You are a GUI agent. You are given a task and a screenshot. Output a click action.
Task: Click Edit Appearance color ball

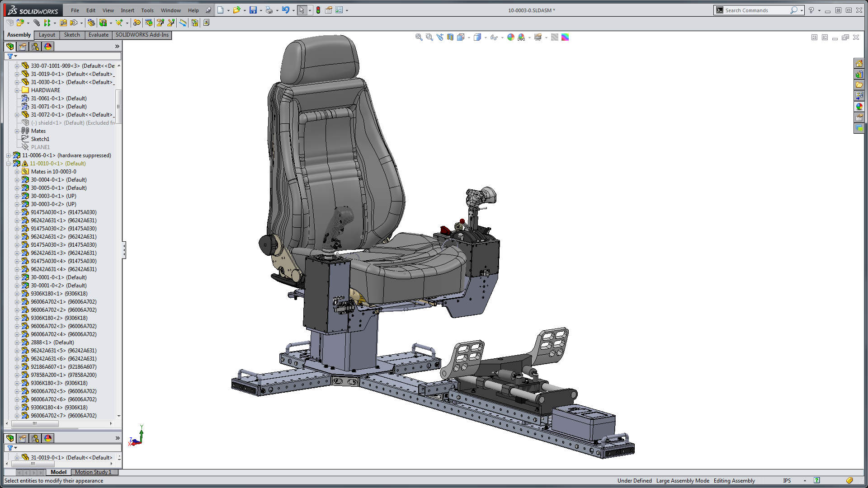coord(510,37)
